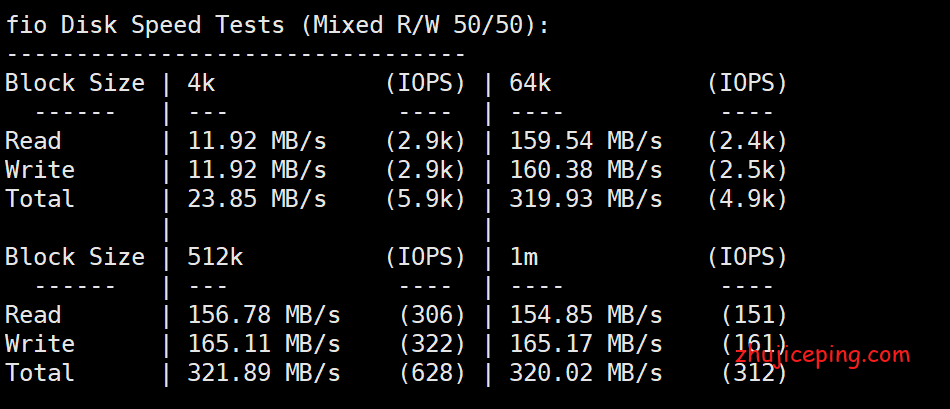Select the (5.9k) total IOPS value
This screenshot has height=409, width=950.
(425, 199)
